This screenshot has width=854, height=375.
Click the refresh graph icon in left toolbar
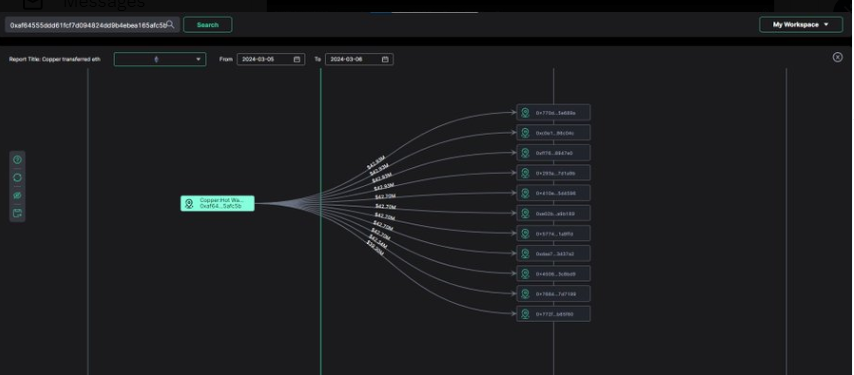coord(17,177)
